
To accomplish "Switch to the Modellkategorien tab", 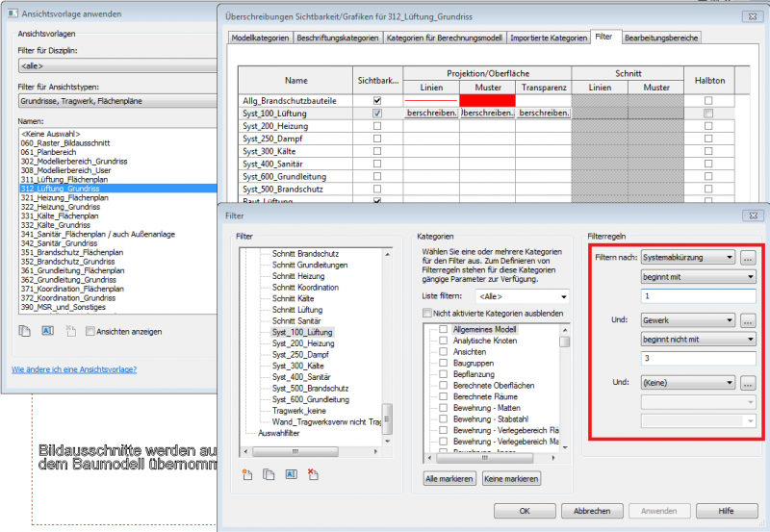I will click(x=258, y=38).
